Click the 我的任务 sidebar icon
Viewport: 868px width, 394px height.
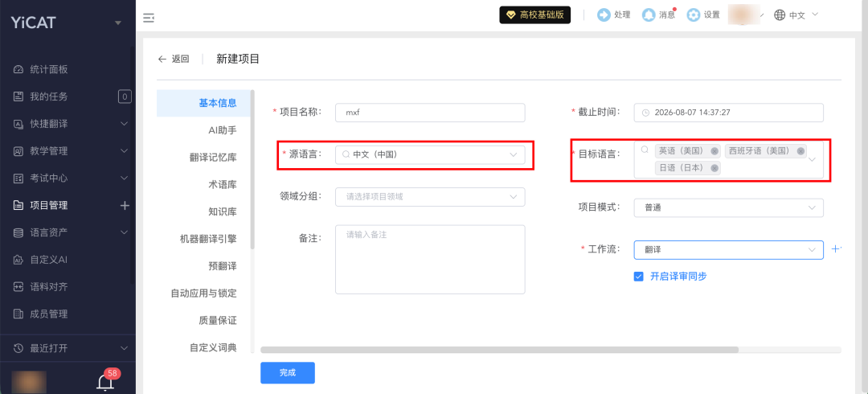(x=18, y=97)
